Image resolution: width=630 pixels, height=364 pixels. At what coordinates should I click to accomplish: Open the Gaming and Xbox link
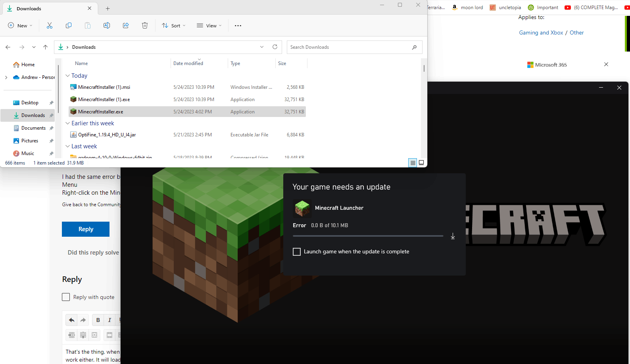pos(541,33)
